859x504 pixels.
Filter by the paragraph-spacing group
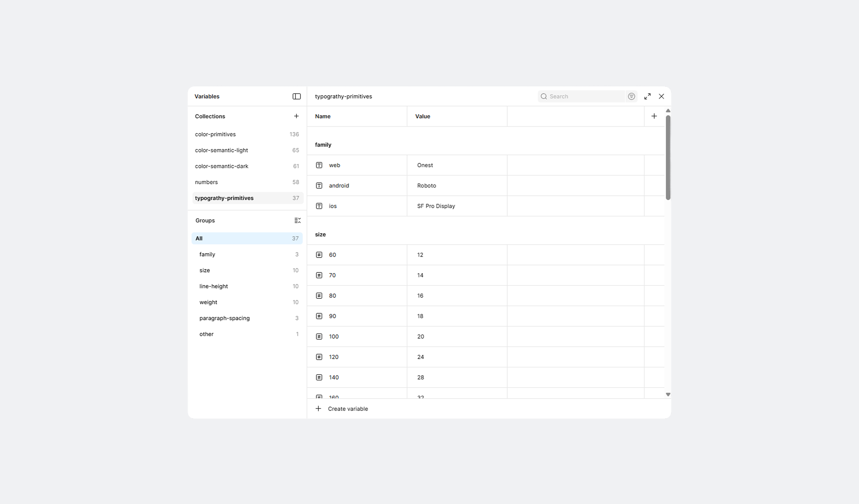coord(247,318)
